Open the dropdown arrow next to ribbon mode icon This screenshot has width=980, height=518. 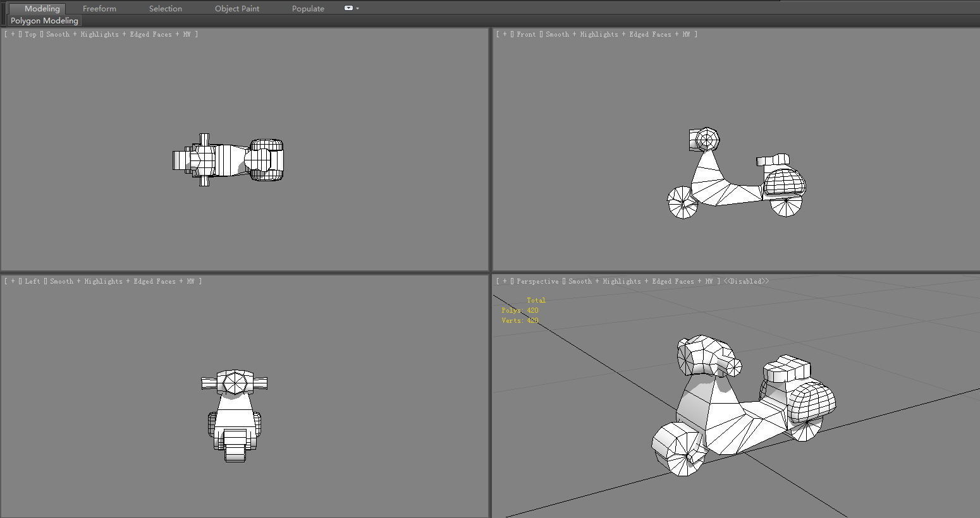point(358,8)
